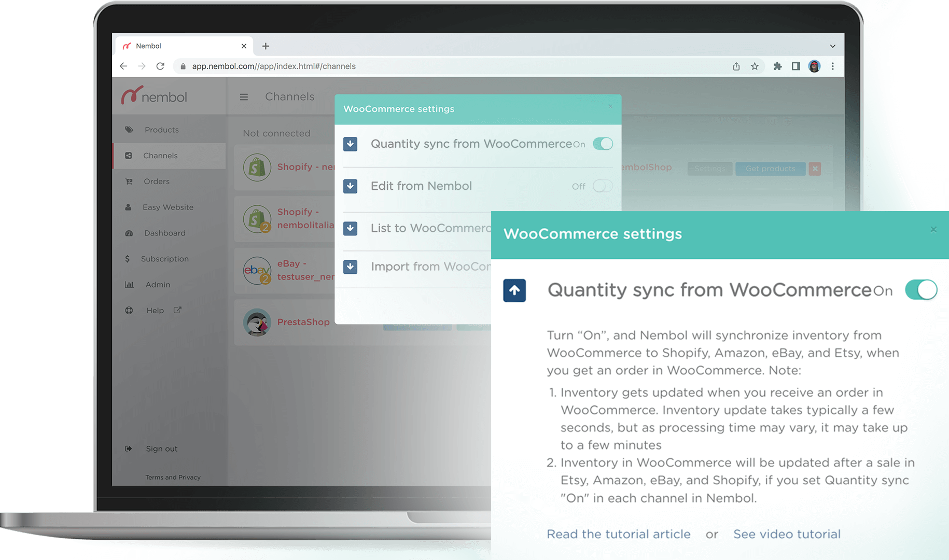Click the Not connected heading text
The image size is (949, 560).
pyautogui.click(x=276, y=133)
